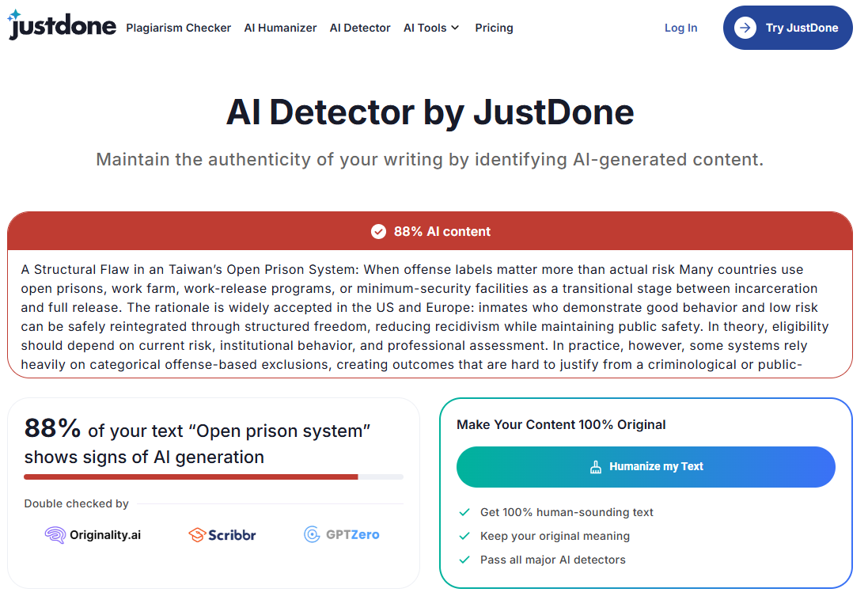Click the broom icon on Humanize button
This screenshot has width=868, height=600.
[x=596, y=467]
